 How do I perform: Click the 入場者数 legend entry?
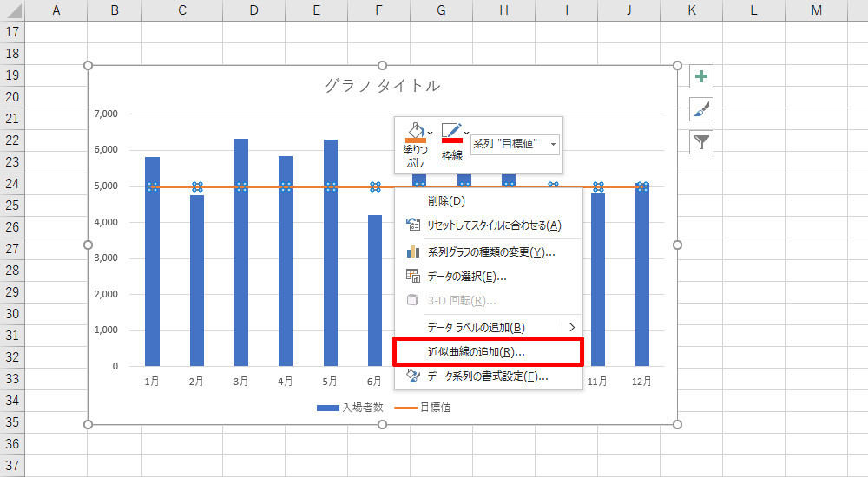coord(350,408)
